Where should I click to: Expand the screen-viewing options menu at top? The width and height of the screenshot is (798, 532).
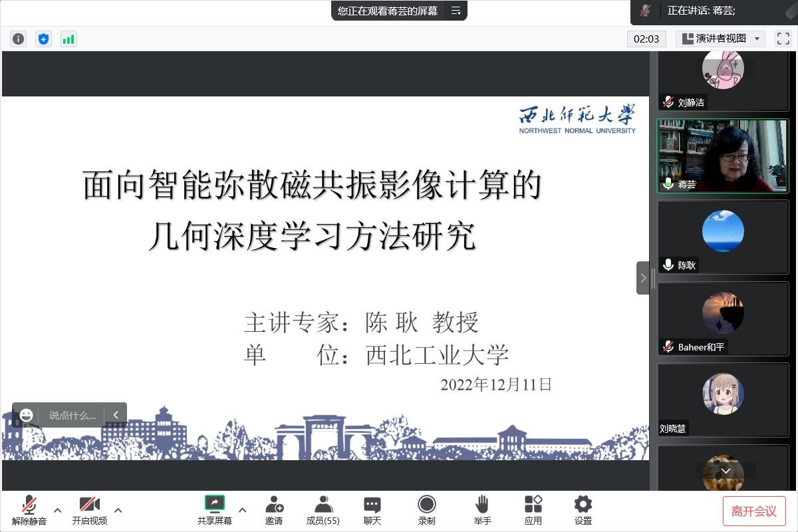(456, 11)
